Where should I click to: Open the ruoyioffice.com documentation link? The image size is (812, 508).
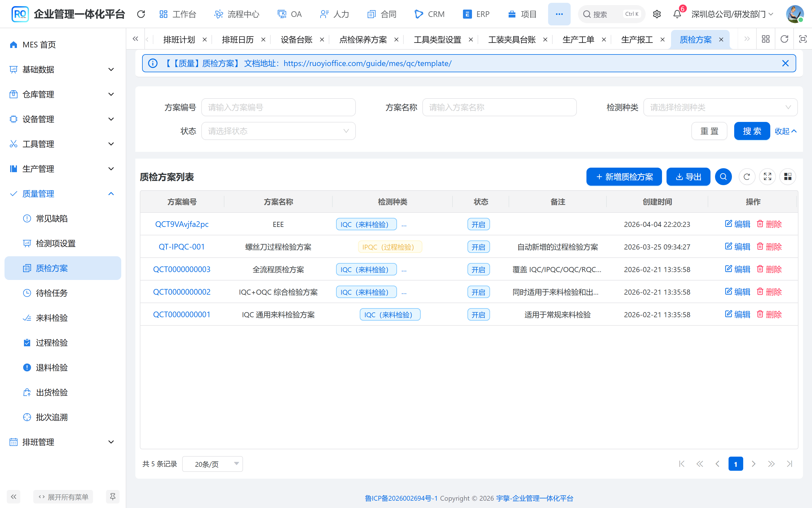367,63
